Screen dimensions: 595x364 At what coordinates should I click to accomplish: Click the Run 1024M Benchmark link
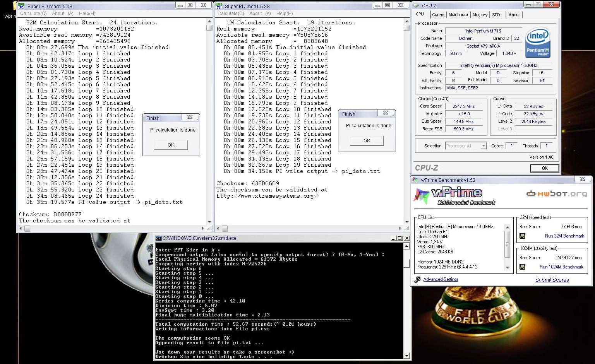pyautogui.click(x=561, y=267)
